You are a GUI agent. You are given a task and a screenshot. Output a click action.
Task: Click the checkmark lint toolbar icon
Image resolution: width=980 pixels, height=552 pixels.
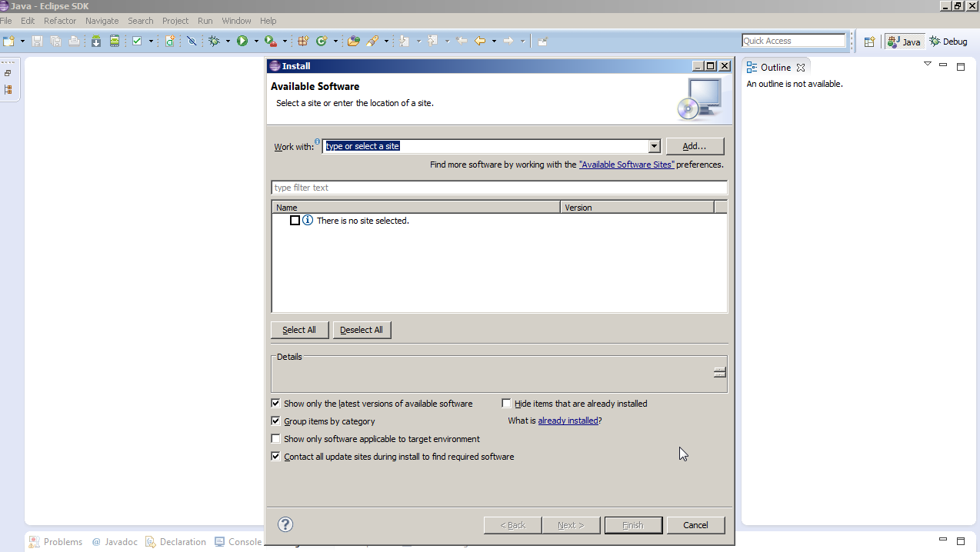[x=137, y=41]
